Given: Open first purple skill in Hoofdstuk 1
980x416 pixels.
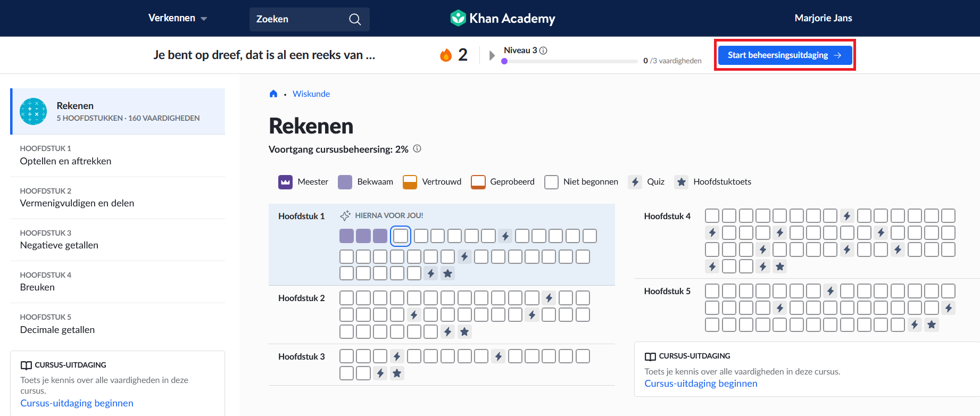Looking at the screenshot, I should click(x=346, y=236).
